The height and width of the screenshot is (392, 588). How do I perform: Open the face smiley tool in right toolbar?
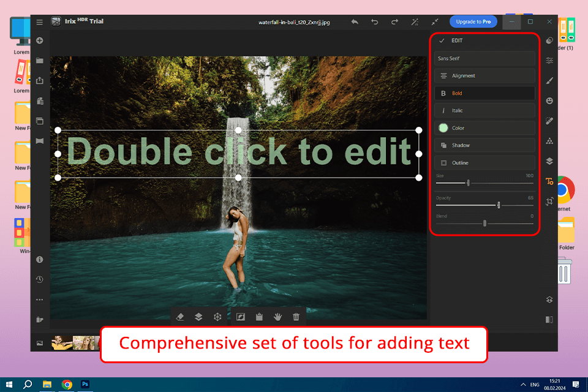coord(549,100)
